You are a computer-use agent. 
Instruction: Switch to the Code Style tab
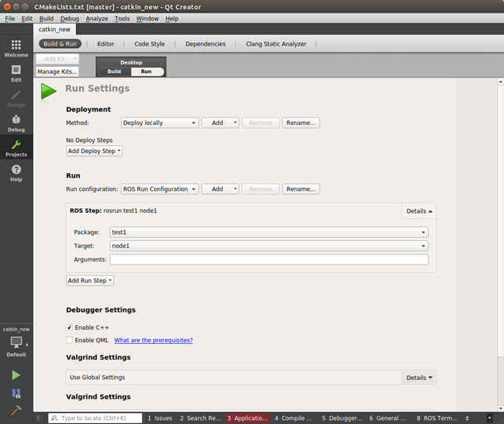pos(149,44)
